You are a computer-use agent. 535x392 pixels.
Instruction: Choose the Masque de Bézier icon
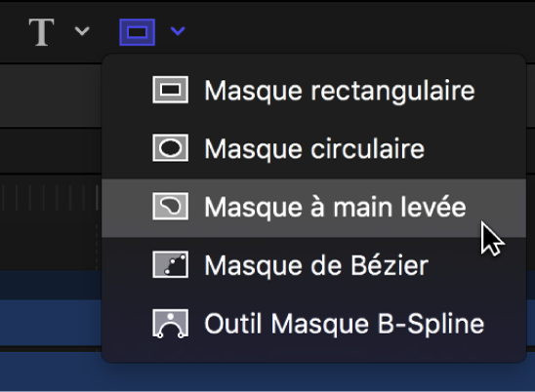(x=170, y=265)
